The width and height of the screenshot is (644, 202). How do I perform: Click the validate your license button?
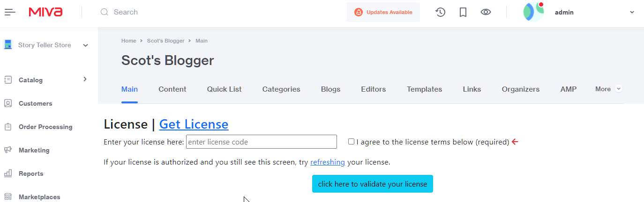click(373, 184)
